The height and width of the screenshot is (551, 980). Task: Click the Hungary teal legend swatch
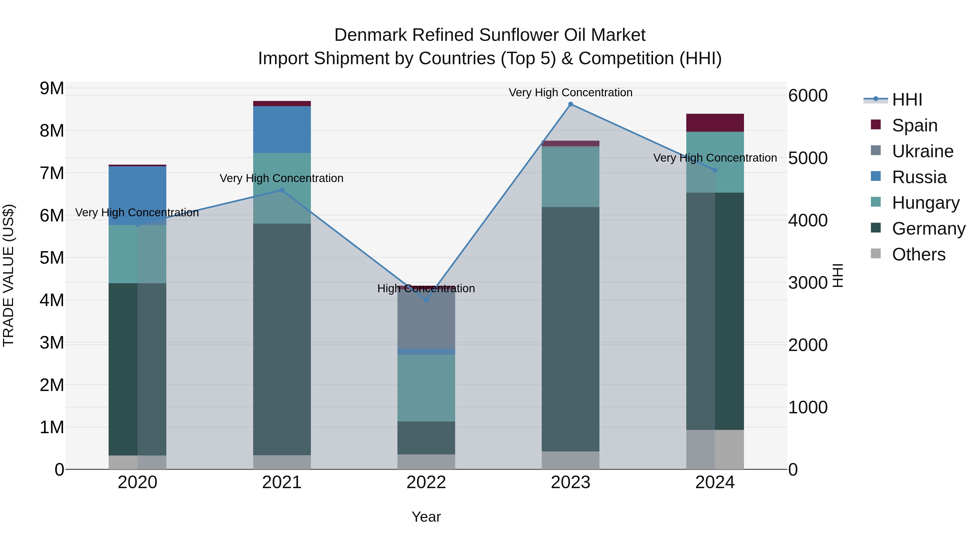pos(876,202)
